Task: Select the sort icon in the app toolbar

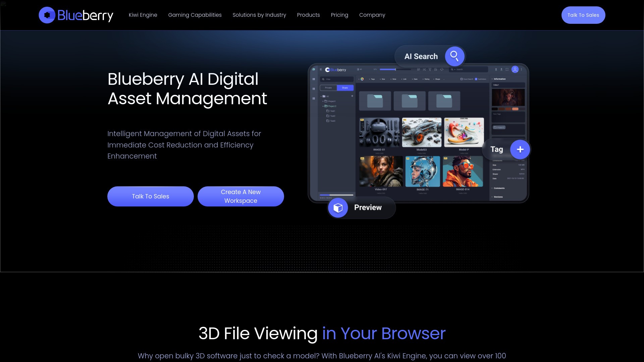Action: [x=419, y=69]
